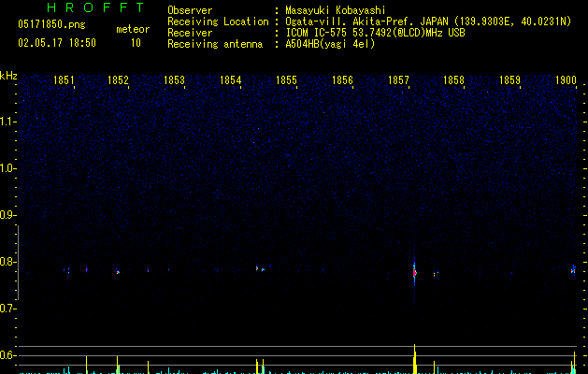588x374 pixels.
Task: Click the observer name Masayuki Kobayashi
Action: [x=336, y=10]
